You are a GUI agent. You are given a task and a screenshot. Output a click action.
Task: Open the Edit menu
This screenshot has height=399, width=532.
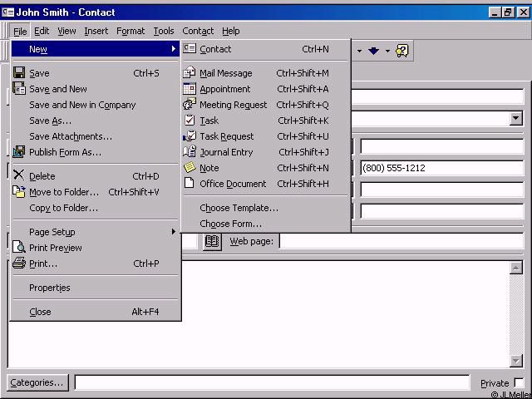click(42, 31)
